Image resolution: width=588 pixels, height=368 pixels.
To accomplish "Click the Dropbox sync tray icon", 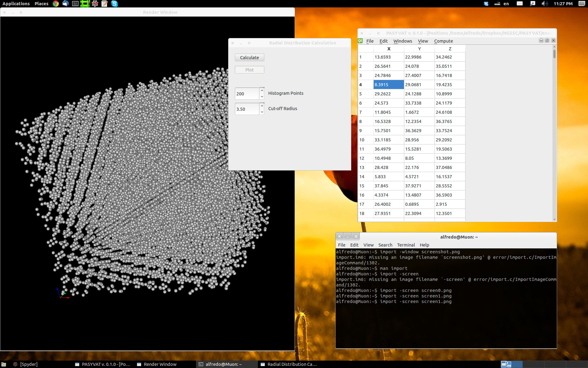I will (486, 4).
